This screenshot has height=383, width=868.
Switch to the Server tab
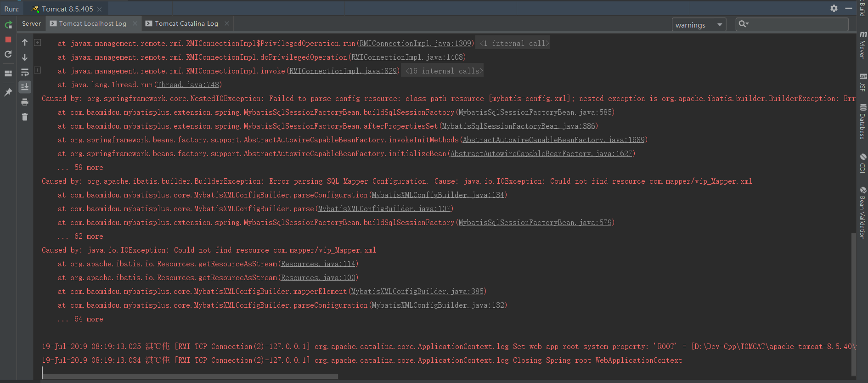click(x=31, y=23)
